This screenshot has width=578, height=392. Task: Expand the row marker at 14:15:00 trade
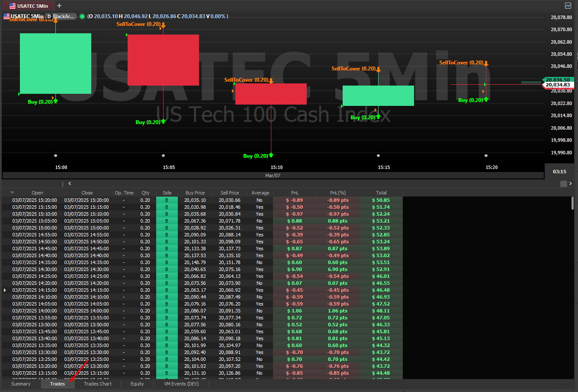coord(5,290)
